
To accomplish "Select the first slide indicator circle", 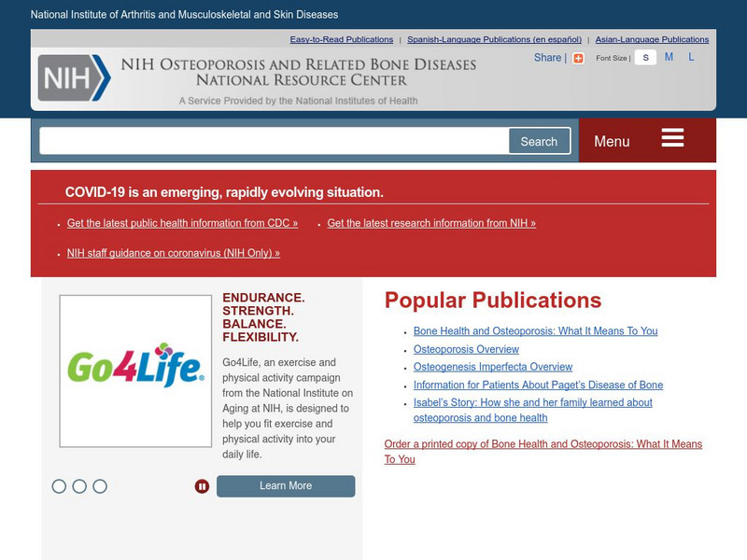I will tap(59, 486).
